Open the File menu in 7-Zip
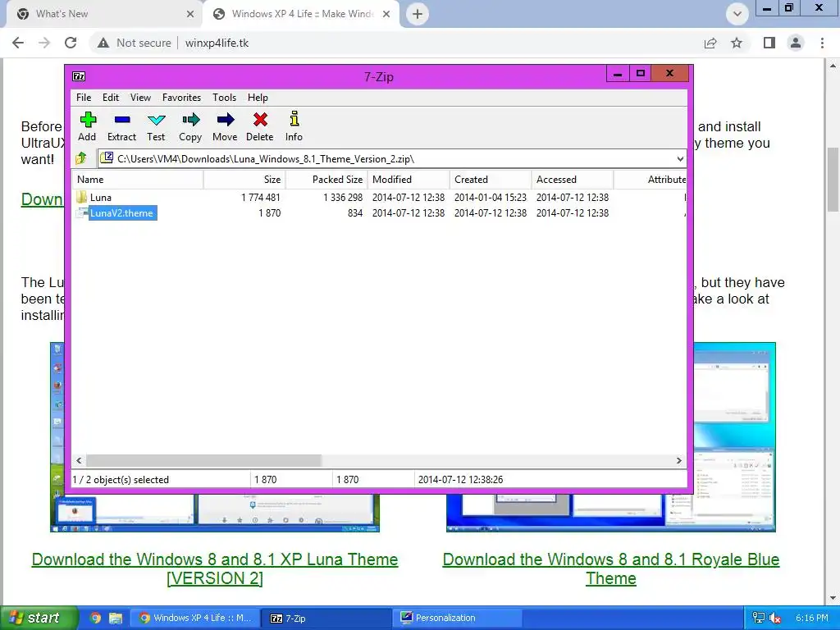 (x=84, y=98)
